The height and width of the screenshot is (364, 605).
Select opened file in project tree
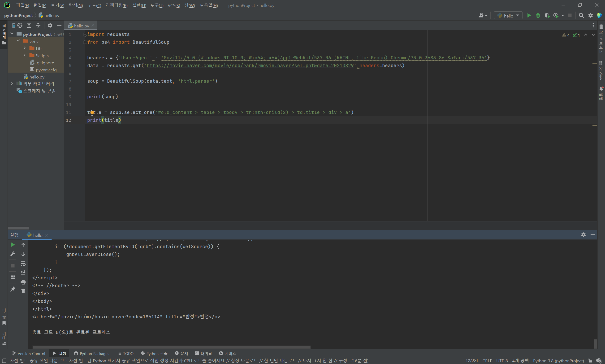pyautogui.click(x=20, y=25)
